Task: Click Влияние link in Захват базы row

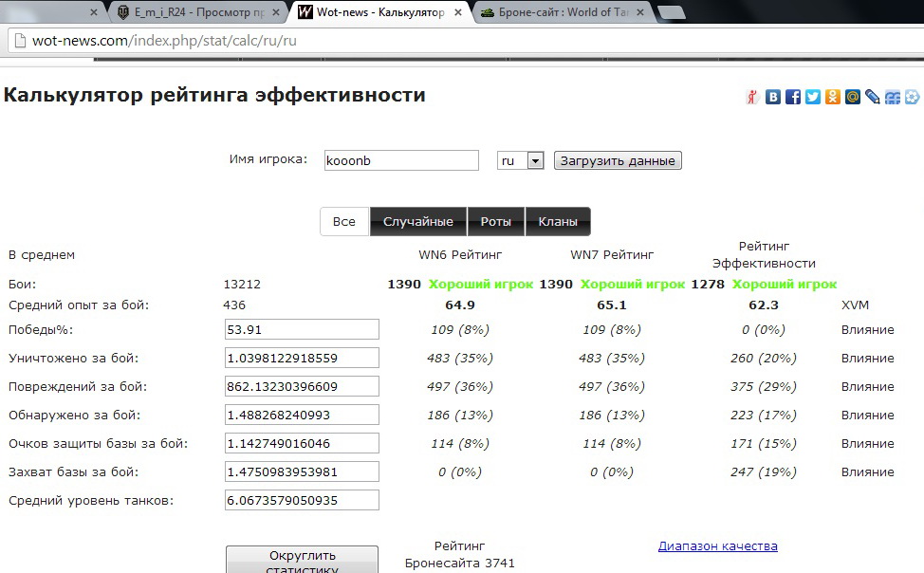Action: point(867,471)
